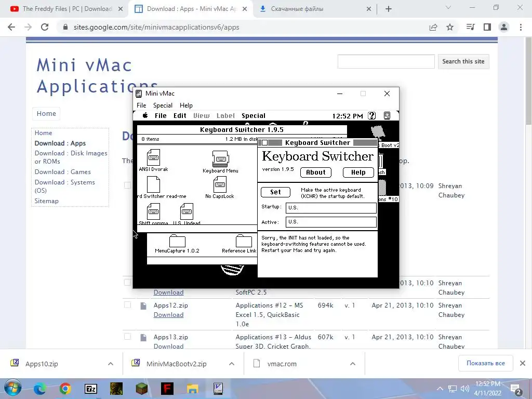Open the media controls icon in toolbar

471,27
